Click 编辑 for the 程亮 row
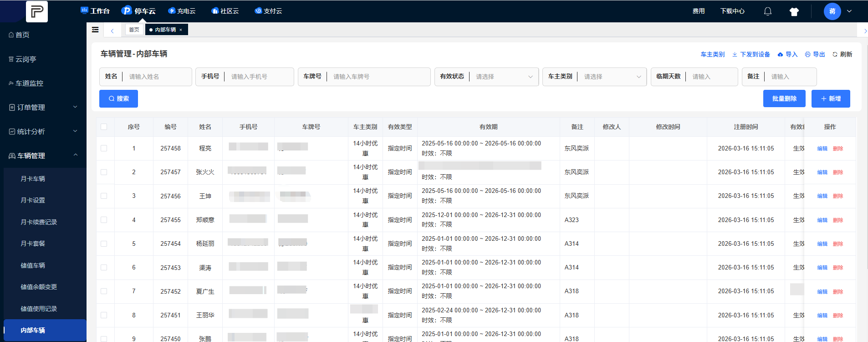This screenshot has height=342, width=868. [822, 149]
